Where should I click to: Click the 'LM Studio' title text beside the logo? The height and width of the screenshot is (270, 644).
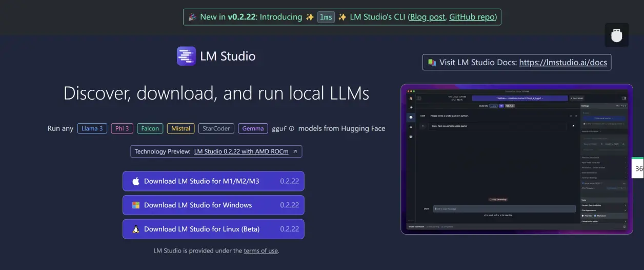228,56
